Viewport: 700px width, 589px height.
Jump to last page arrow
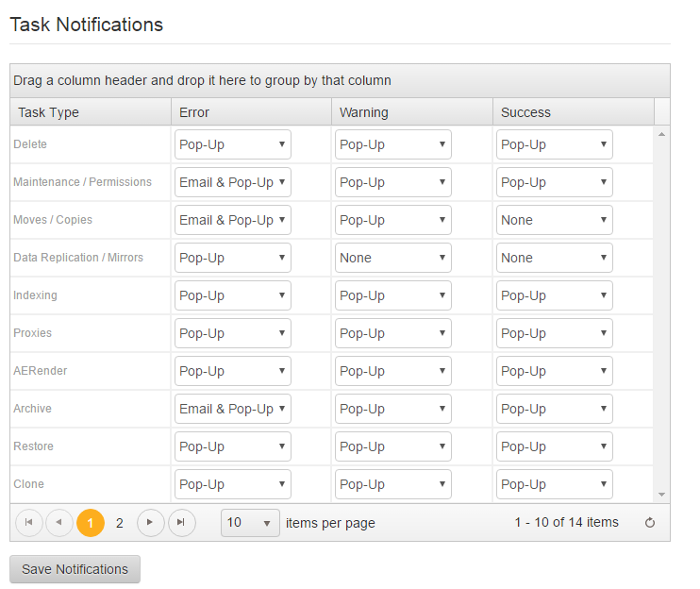[182, 523]
